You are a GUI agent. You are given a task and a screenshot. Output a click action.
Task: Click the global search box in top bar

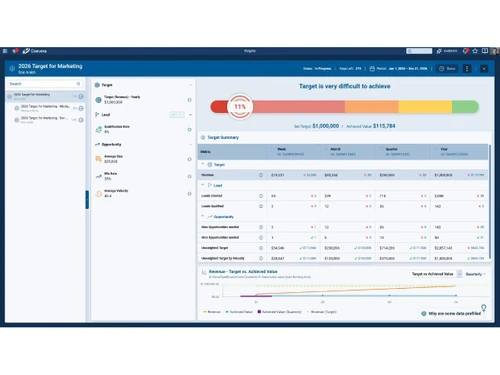click(419, 51)
